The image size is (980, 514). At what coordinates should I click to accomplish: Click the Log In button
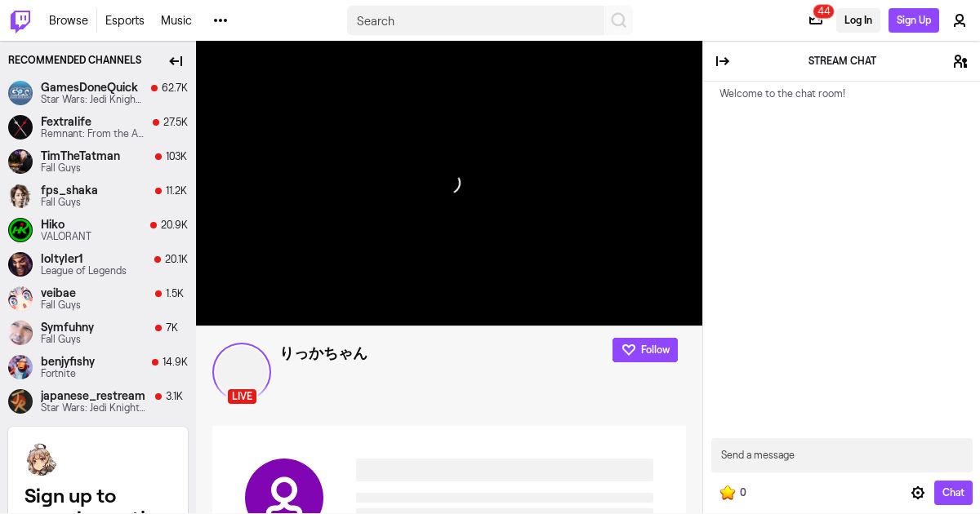858,20
